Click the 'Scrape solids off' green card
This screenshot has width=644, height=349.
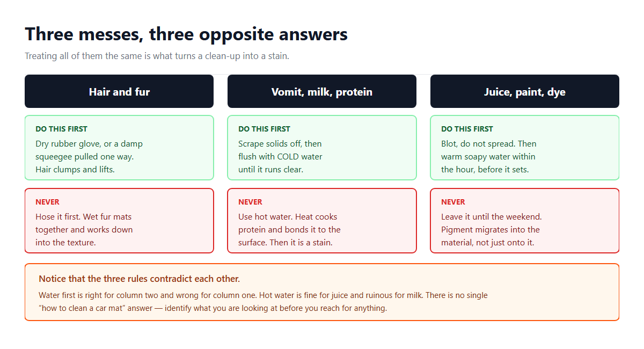pyautogui.click(x=322, y=148)
